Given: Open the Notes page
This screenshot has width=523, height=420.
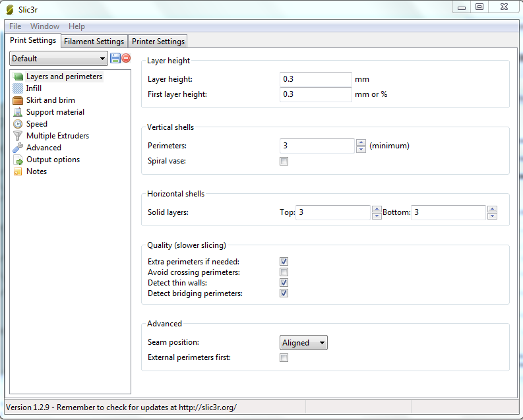Looking at the screenshot, I should click(37, 171).
